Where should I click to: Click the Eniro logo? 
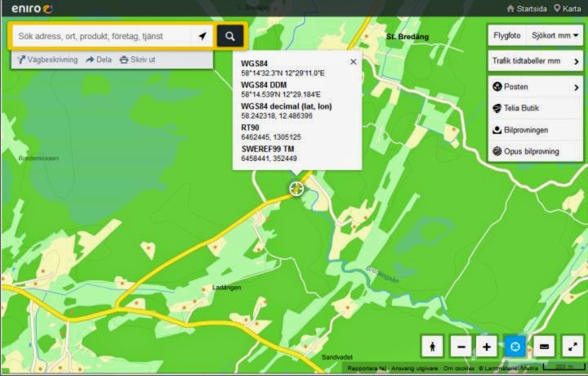[x=32, y=9]
